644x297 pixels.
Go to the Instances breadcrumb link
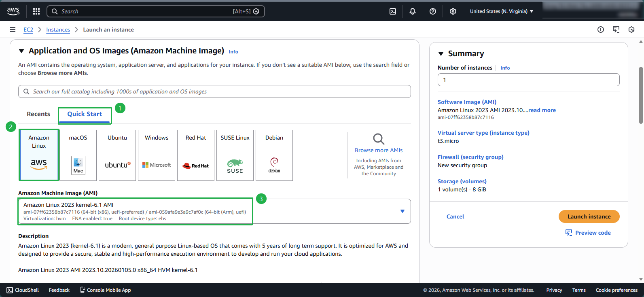click(58, 30)
